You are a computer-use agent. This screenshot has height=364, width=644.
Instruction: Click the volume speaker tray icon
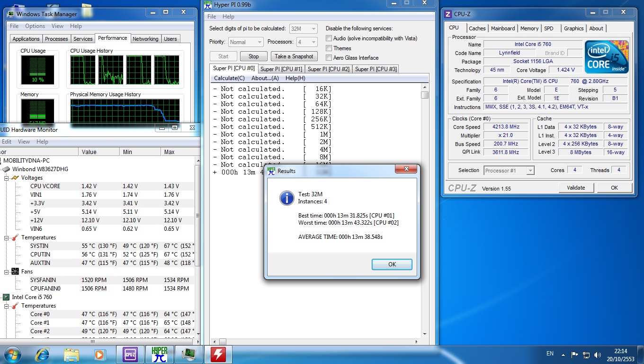(598, 355)
